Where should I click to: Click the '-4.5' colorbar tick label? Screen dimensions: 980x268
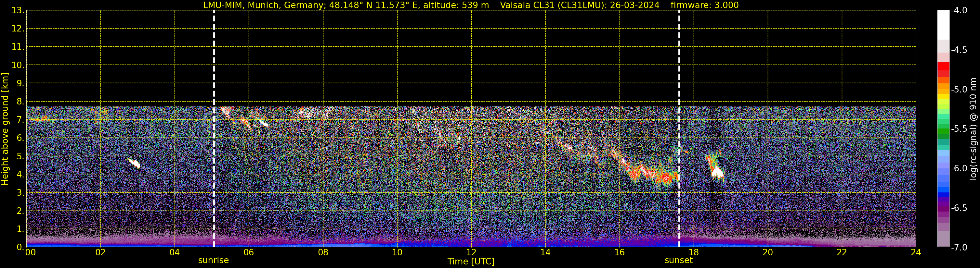coord(959,50)
